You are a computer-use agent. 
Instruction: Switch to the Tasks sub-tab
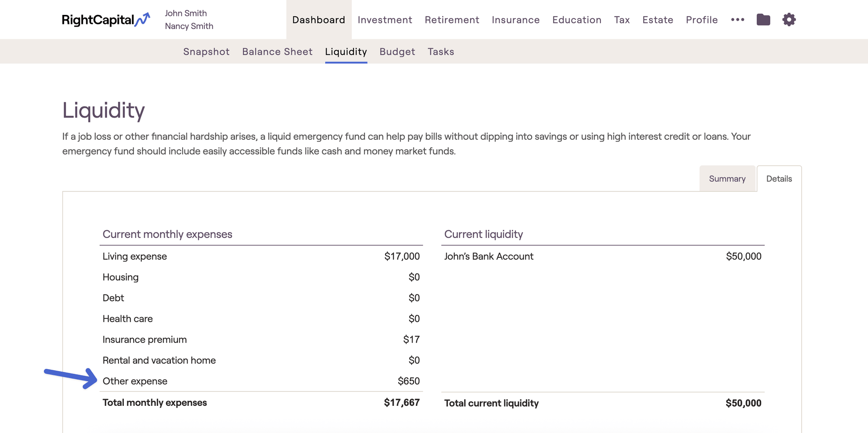[x=441, y=52]
